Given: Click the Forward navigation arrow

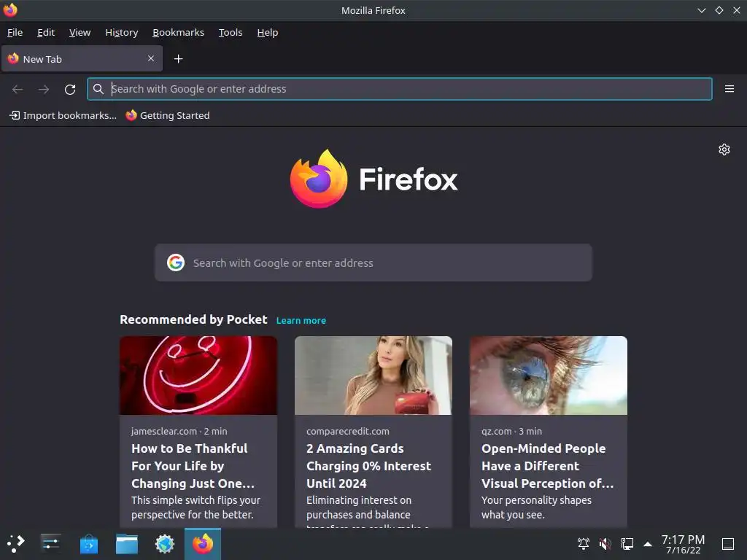Looking at the screenshot, I should click(44, 89).
